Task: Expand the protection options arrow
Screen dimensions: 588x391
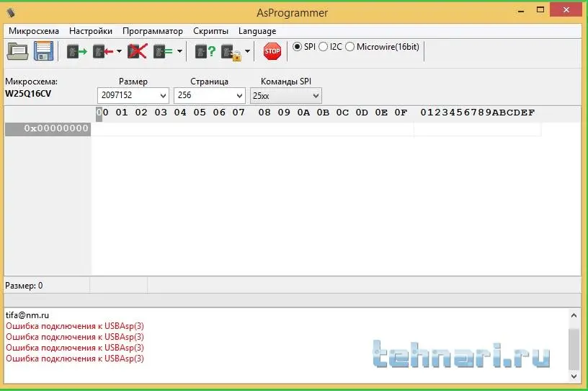Action: 247,51
